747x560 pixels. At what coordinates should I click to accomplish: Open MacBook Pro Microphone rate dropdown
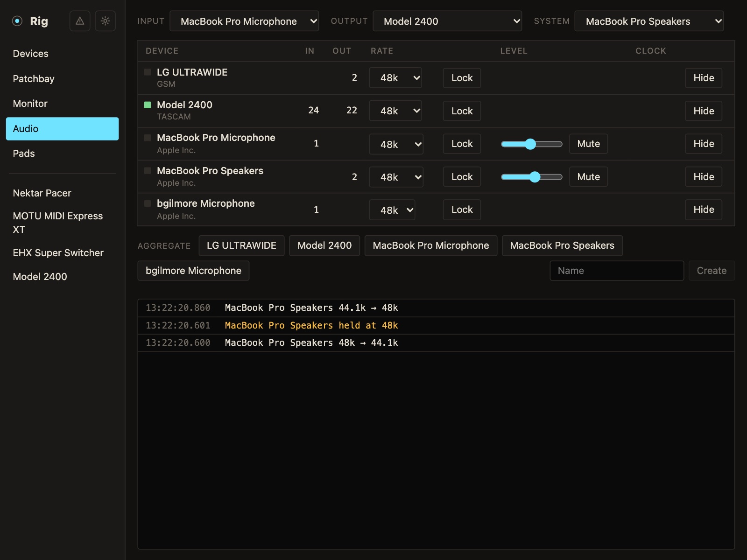396,144
